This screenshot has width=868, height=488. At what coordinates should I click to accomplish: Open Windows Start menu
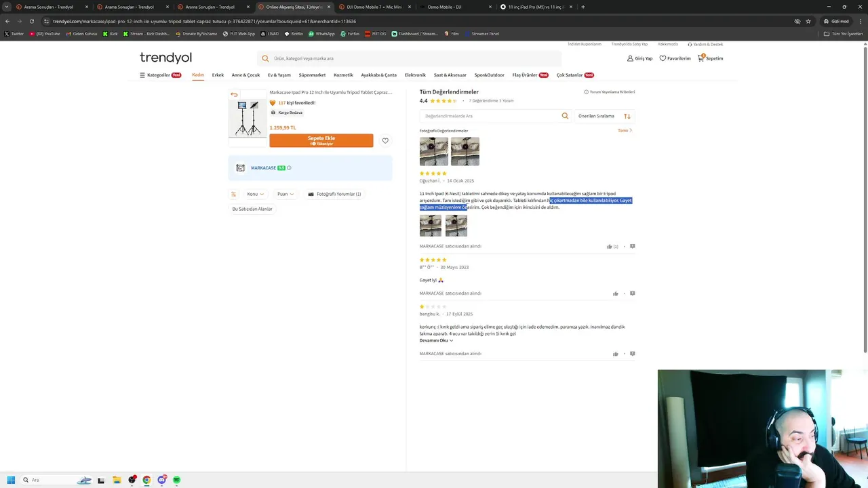pyautogui.click(x=11, y=480)
